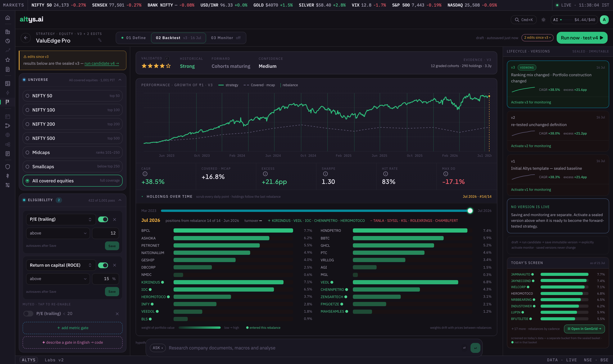Select Midcaps universe
The image size is (613, 364).
click(x=73, y=152)
